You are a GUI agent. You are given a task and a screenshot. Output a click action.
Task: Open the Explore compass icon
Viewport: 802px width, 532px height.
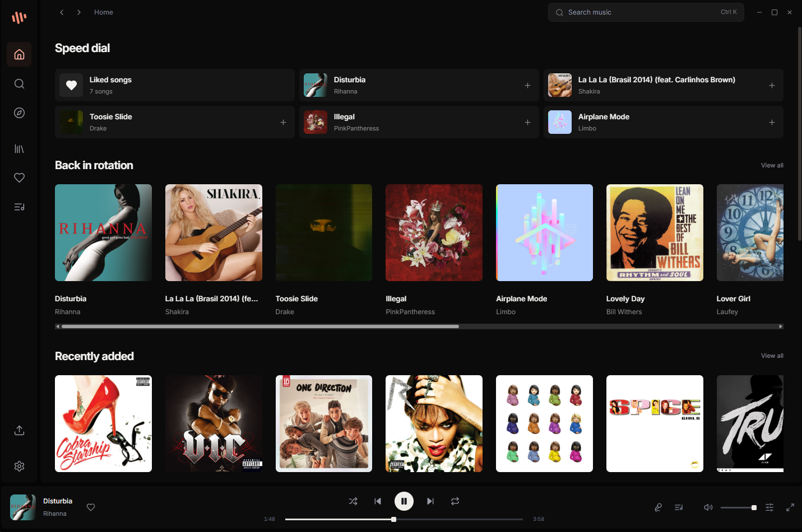pyautogui.click(x=19, y=113)
